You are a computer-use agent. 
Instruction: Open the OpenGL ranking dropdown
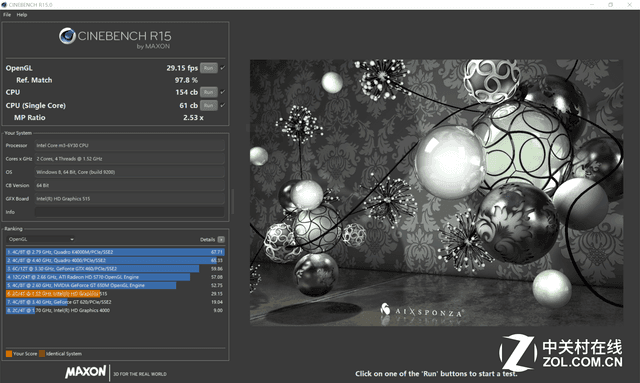(x=40, y=239)
